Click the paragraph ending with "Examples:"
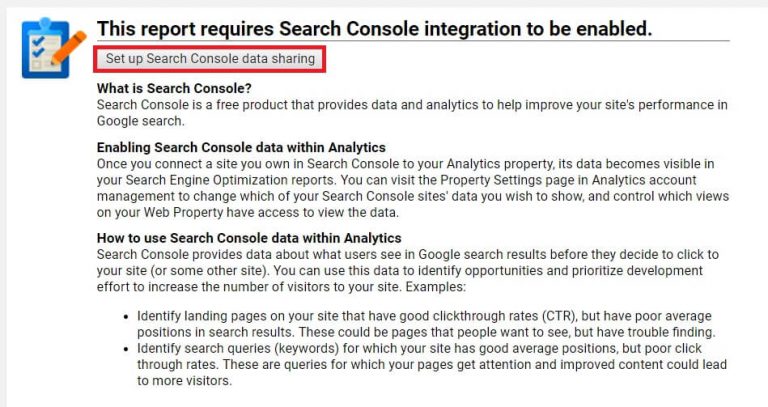 click(x=408, y=270)
